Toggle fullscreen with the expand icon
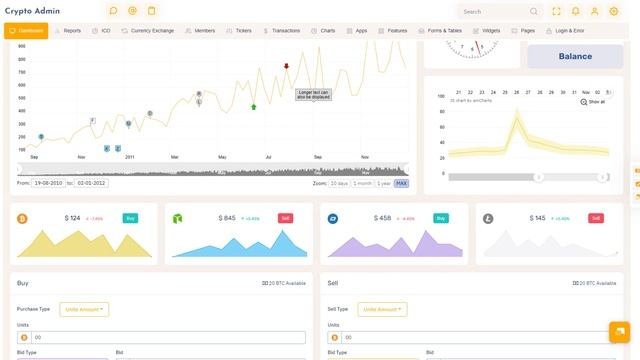 [x=556, y=11]
